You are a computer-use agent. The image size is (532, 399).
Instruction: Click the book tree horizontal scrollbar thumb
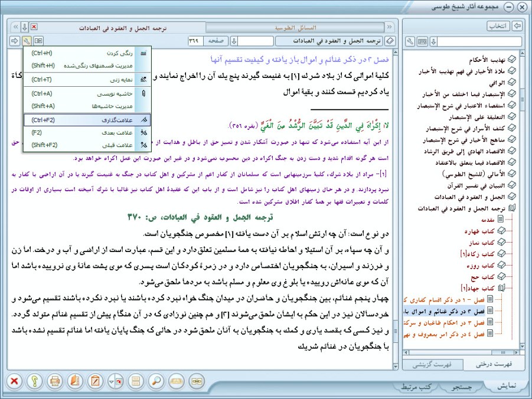[502, 352]
